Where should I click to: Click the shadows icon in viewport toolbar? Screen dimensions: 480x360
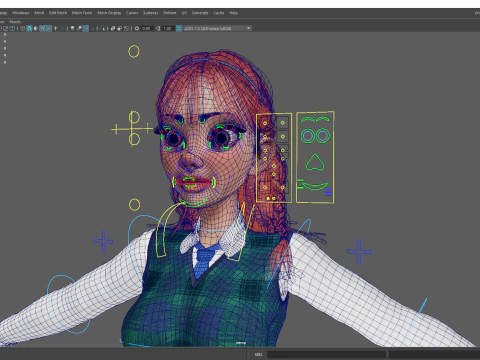62,28
